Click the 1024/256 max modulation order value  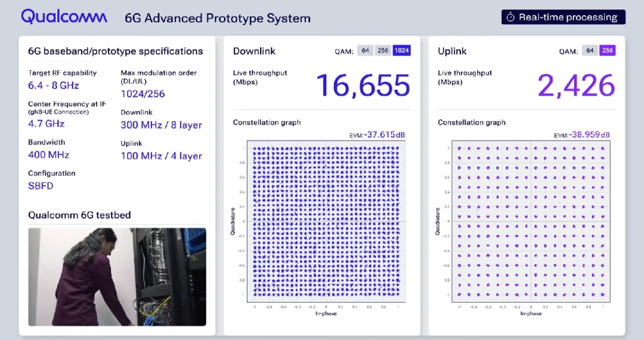point(143,94)
